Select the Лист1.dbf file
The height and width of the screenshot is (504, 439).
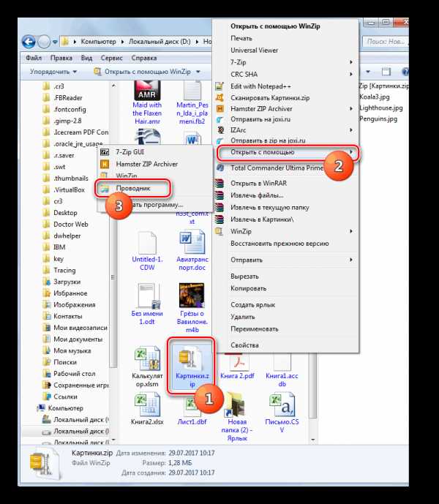point(192,412)
